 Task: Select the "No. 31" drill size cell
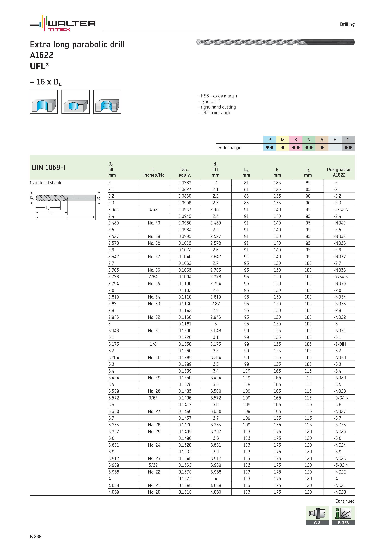coord(154,331)
